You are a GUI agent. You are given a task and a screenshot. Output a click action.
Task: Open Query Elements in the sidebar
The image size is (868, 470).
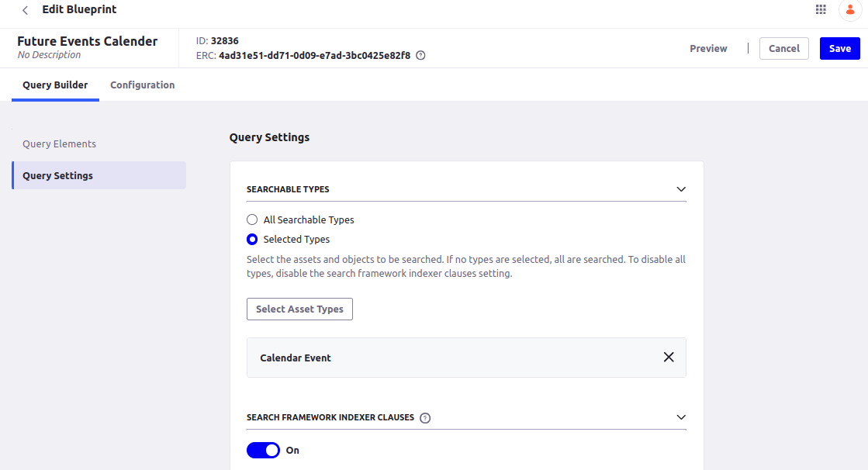click(x=99, y=144)
